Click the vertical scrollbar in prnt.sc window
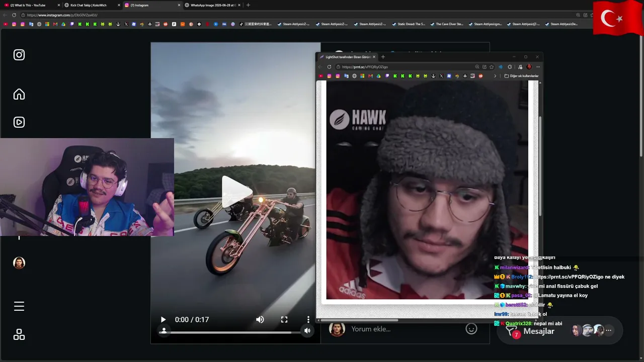The width and height of the screenshot is (644, 362). pos(540,166)
